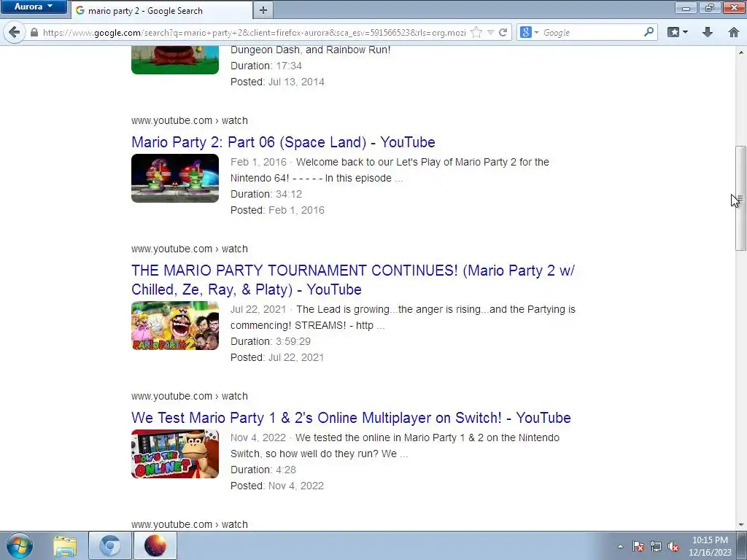Image resolution: width=747 pixels, height=560 pixels.
Task: Switch to Chromium on the taskbar
Action: (110, 545)
